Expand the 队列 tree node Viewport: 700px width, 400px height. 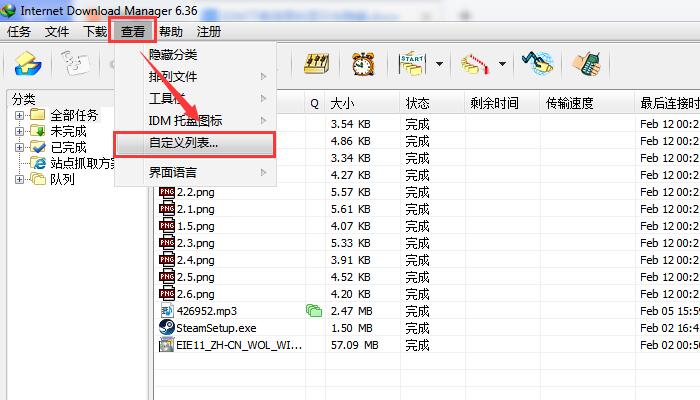19,179
